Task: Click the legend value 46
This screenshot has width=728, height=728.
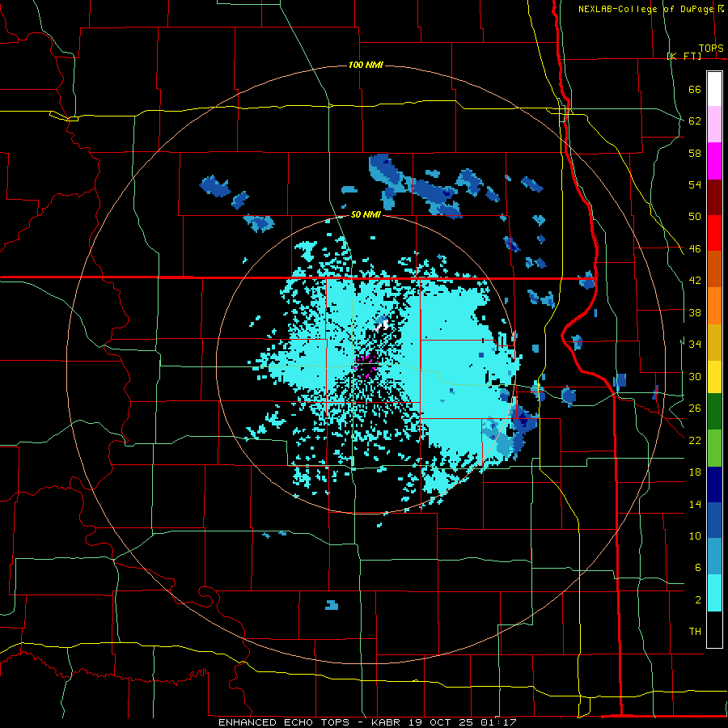Action: coord(695,249)
